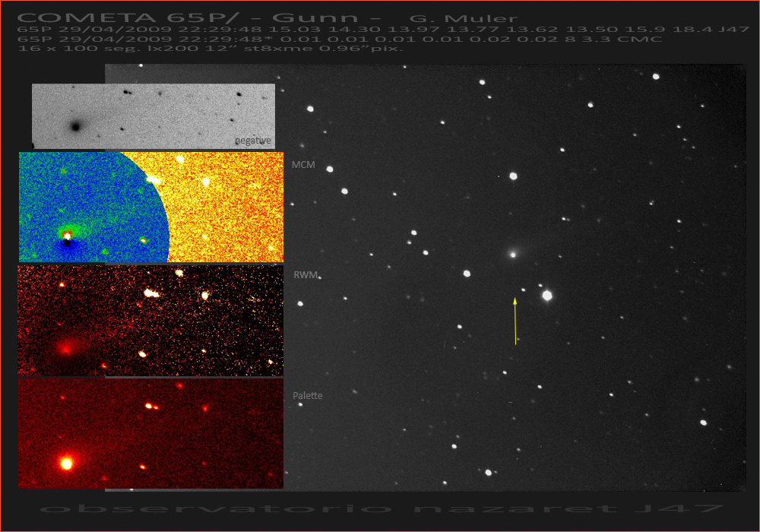Click the "Palette" label text
This screenshot has width=760, height=532.
pyautogui.click(x=308, y=396)
